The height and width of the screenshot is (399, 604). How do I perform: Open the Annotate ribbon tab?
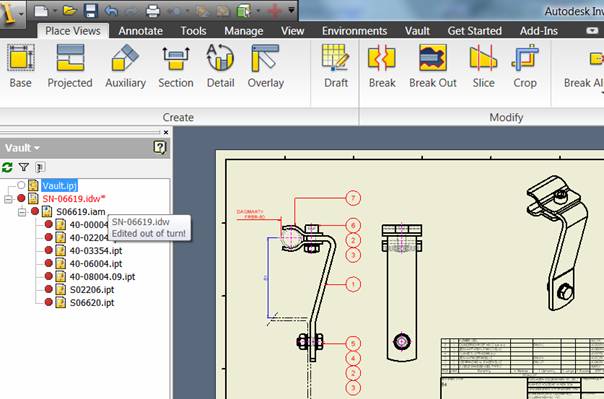(x=141, y=31)
